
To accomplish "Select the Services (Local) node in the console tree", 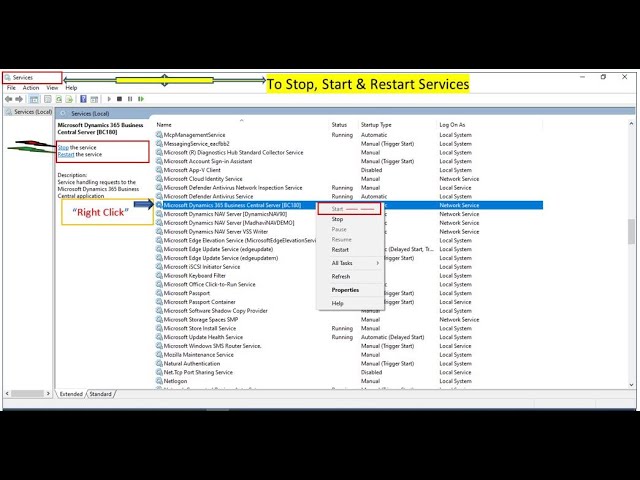I will pos(29,112).
